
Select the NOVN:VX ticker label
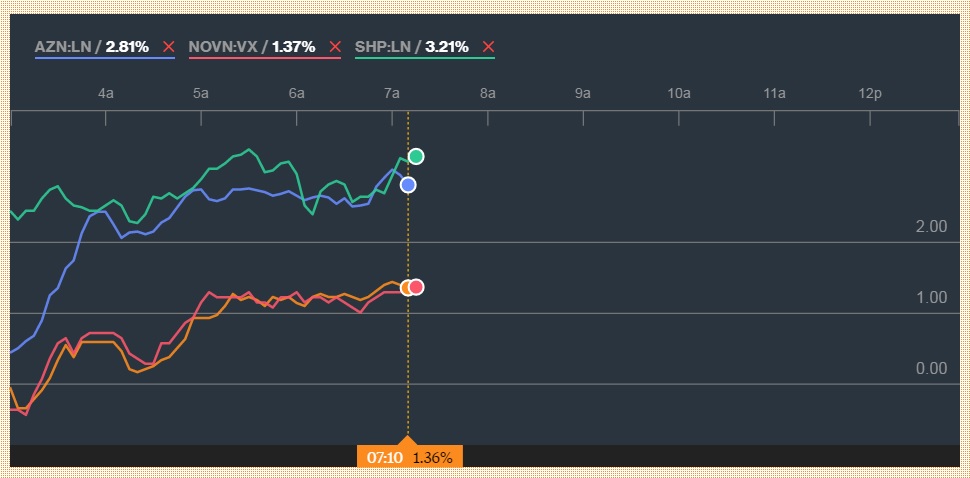[225, 47]
